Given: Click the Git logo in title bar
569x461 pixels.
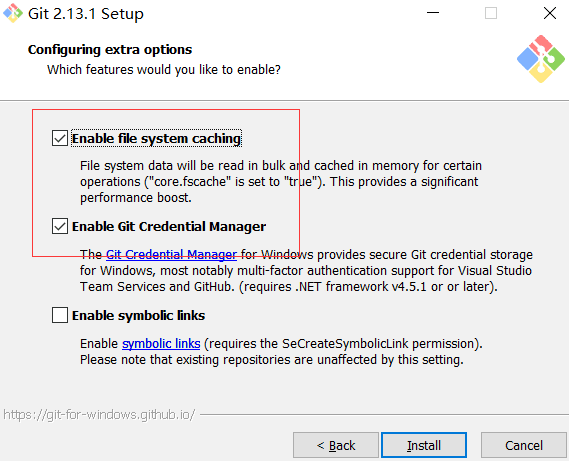Looking at the screenshot, I should point(13,13).
